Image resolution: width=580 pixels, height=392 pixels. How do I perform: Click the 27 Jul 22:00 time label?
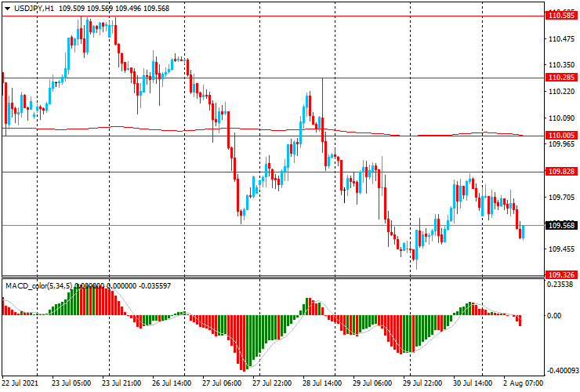tap(272, 383)
